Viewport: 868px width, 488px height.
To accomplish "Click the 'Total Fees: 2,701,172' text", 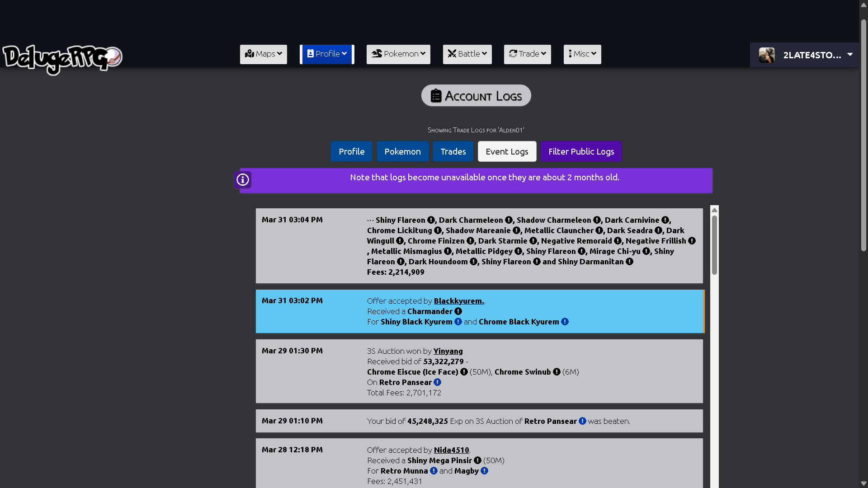I will click(x=404, y=393).
